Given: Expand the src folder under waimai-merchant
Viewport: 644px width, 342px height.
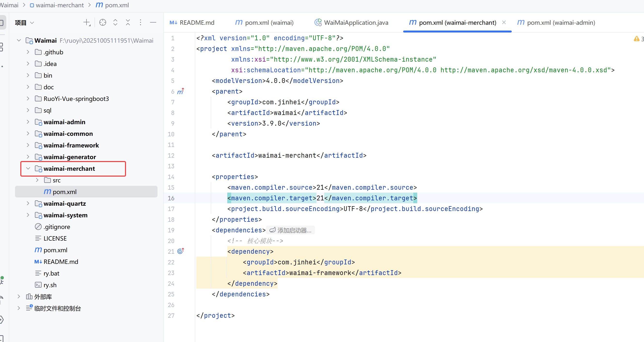Looking at the screenshot, I should (x=37, y=180).
